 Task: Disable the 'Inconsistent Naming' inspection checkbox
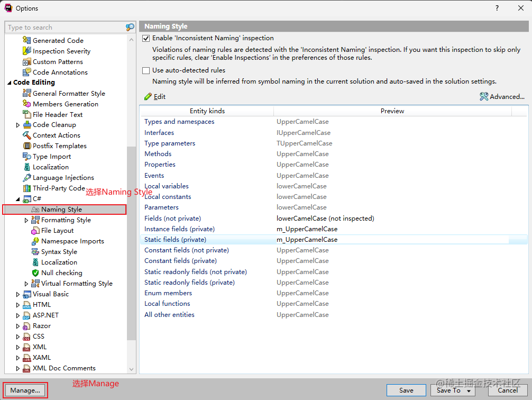[x=145, y=38]
